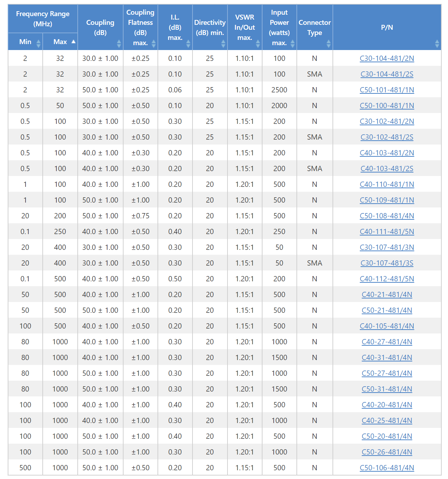Open part C50-31-481/4N link

(x=387, y=389)
